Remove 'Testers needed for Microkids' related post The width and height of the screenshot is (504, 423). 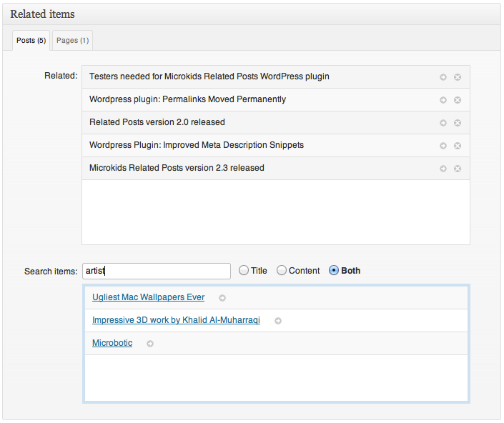click(x=458, y=77)
